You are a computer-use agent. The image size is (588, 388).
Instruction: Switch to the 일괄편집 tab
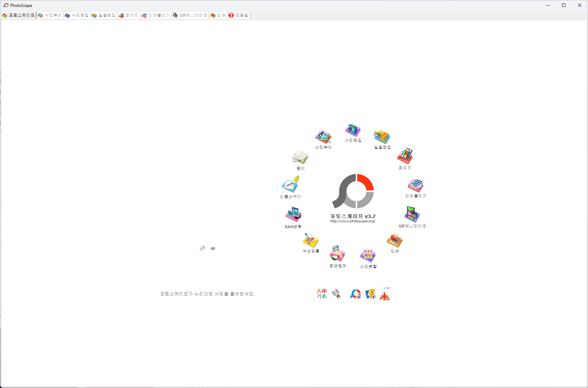coord(104,15)
